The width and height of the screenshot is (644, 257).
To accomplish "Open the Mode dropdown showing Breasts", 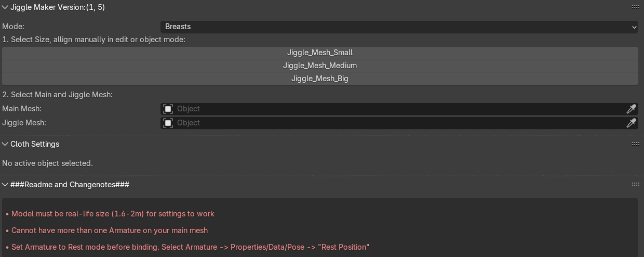I will tap(399, 27).
